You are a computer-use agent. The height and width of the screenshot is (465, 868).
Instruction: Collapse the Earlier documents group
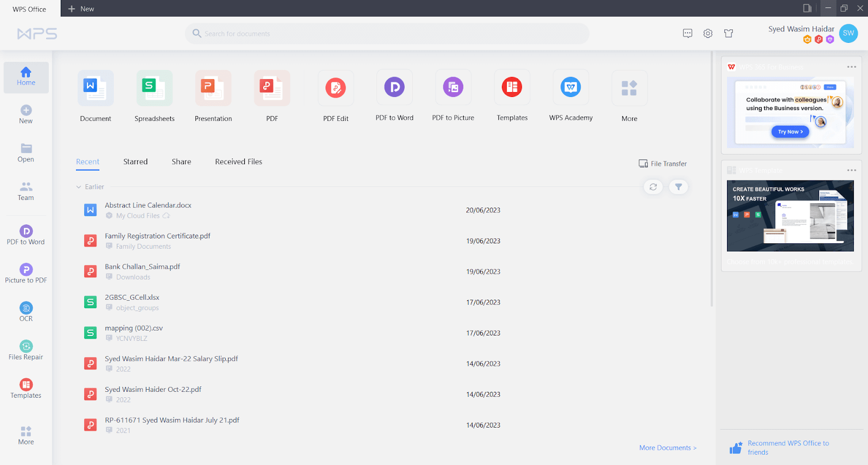pos(79,187)
